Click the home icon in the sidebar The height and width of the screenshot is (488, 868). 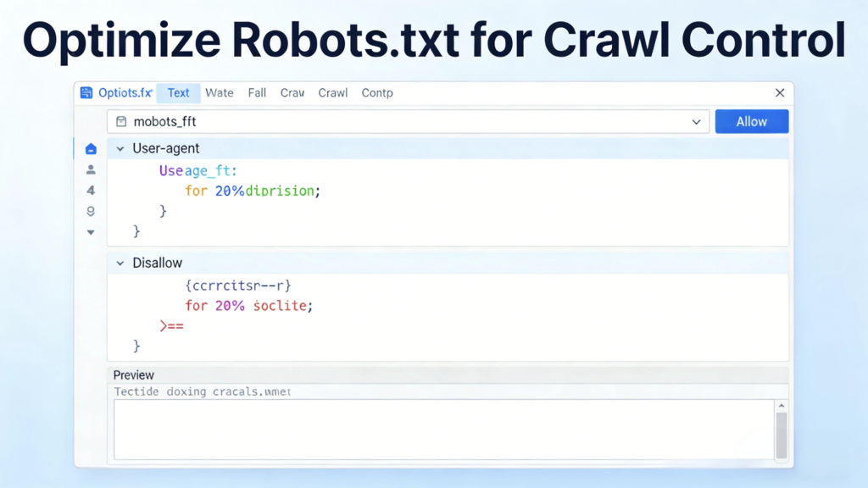point(91,149)
